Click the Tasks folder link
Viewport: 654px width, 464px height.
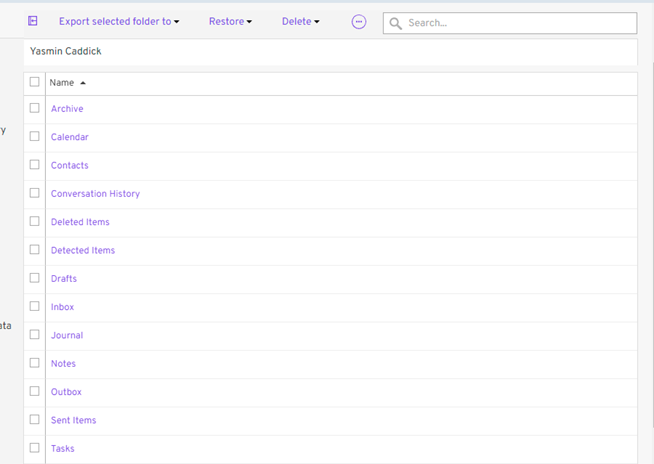click(x=63, y=449)
